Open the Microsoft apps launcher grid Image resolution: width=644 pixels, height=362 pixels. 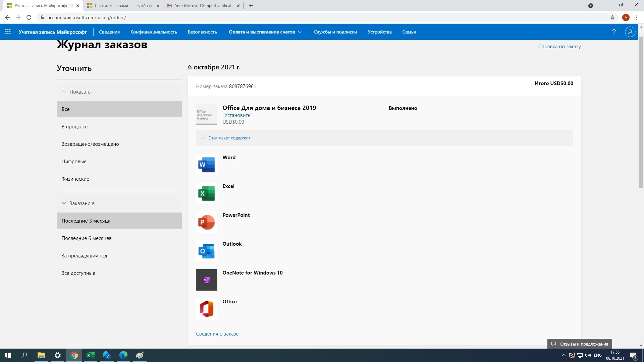pos(8,32)
